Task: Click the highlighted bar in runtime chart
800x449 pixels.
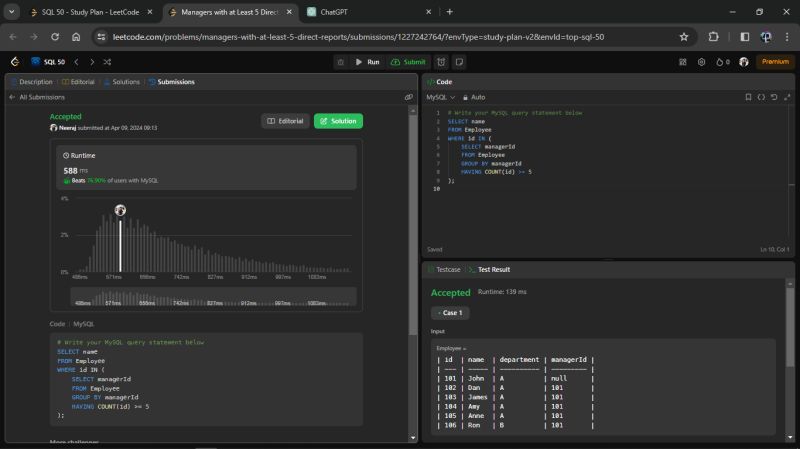Action: tap(120, 245)
